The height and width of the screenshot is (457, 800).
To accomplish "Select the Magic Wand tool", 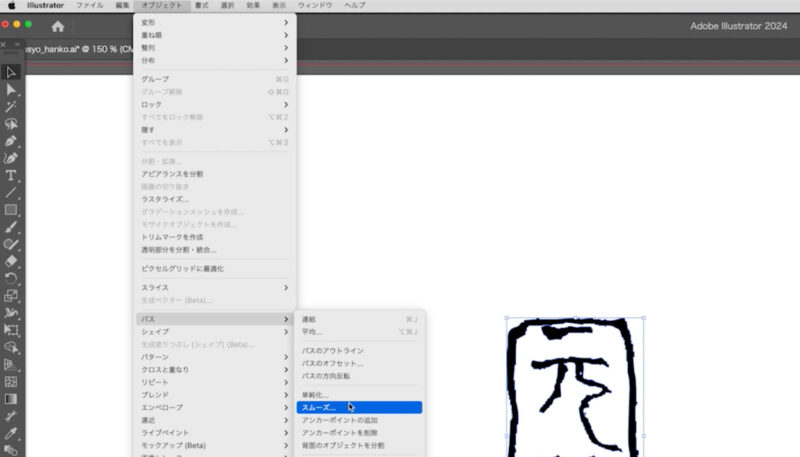I will coord(11,107).
